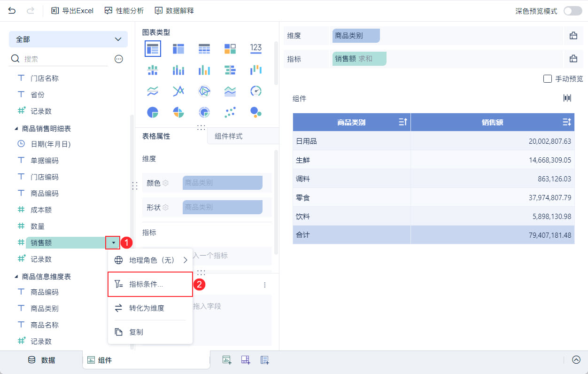The height and width of the screenshot is (374, 588).
Task: Select the bubble chart icon
Action: (256, 112)
